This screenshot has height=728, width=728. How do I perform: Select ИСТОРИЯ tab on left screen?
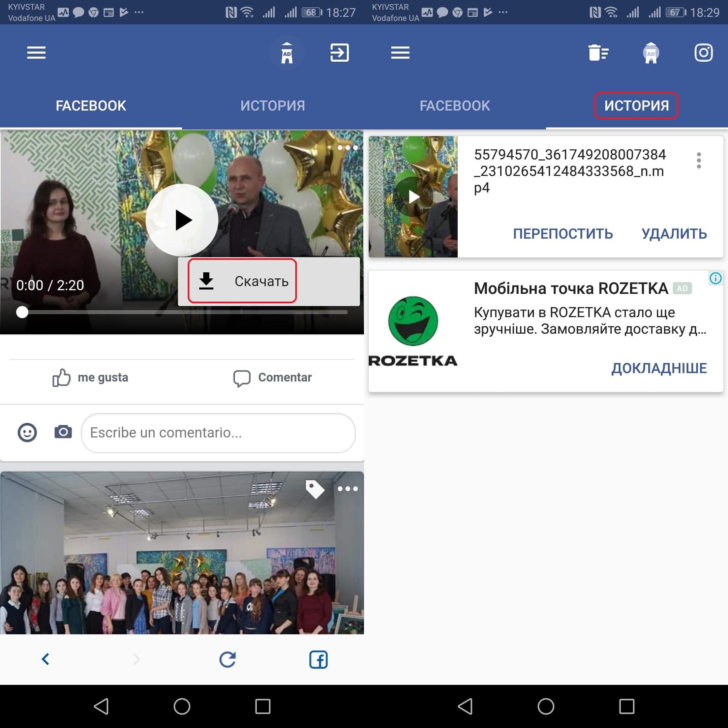point(273,106)
